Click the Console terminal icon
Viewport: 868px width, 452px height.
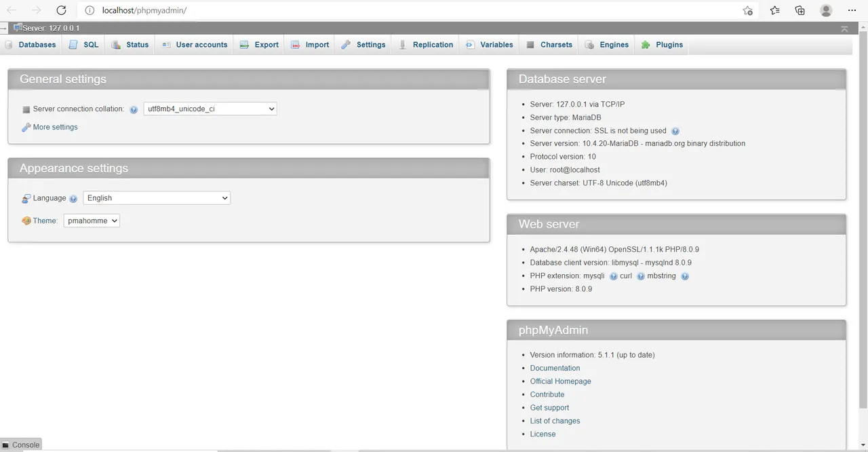click(6, 445)
